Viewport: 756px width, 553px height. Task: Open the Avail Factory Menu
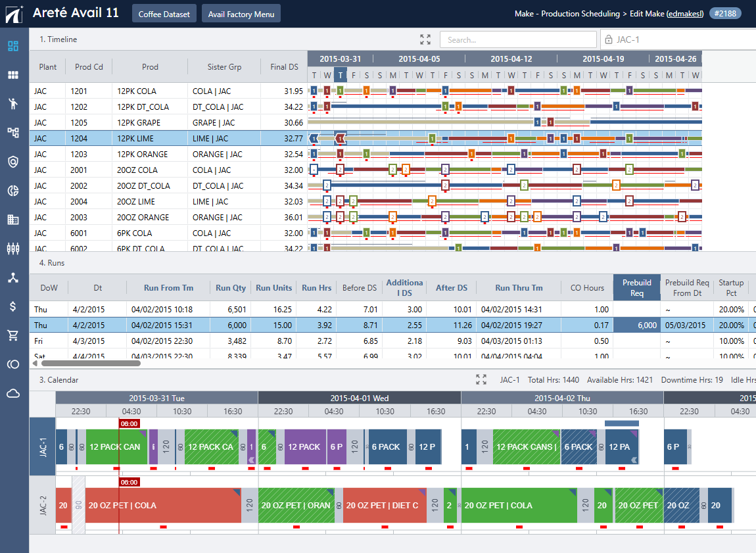pos(241,14)
